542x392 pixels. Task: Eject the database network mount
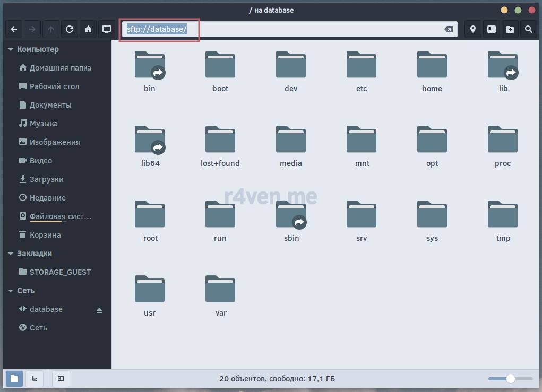pyautogui.click(x=99, y=310)
